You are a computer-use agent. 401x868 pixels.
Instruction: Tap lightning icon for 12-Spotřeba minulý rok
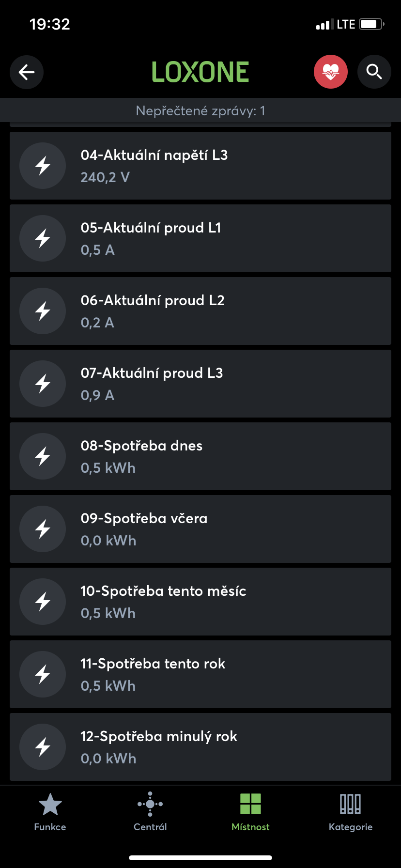point(43,747)
